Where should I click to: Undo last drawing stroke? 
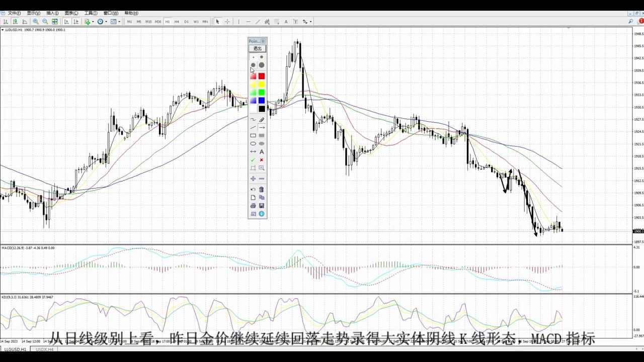(253, 190)
